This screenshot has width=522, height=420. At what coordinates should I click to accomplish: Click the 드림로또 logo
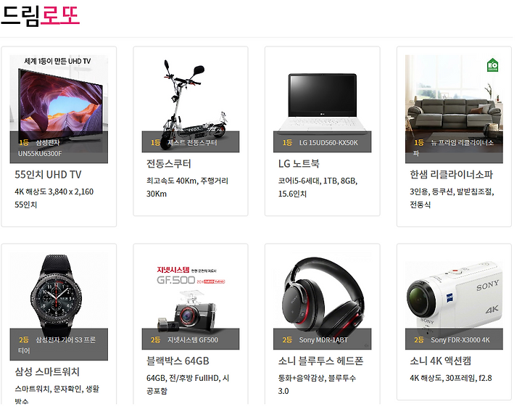click(41, 15)
